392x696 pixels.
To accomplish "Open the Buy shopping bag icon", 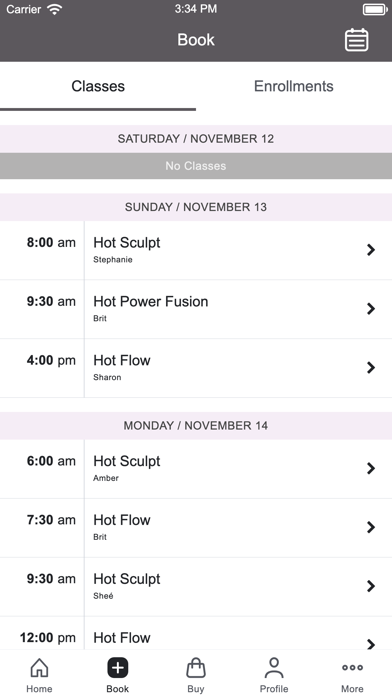I will (x=196, y=667).
